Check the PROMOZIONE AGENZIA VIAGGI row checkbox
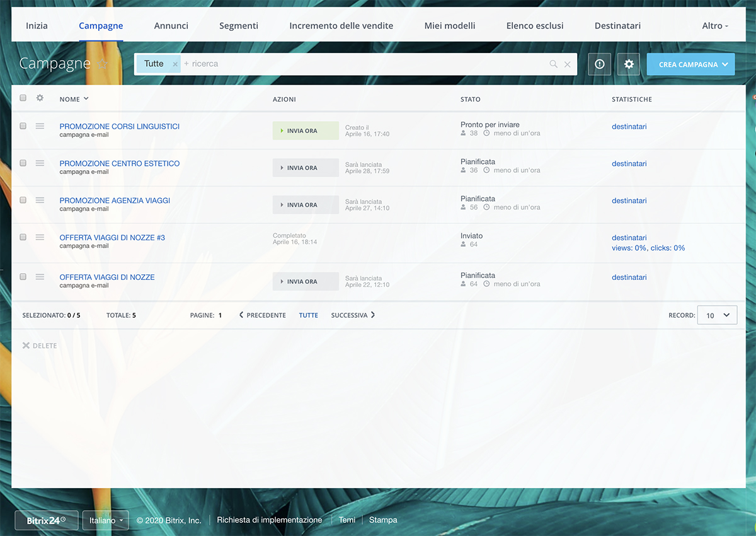The height and width of the screenshot is (536, 756). (23, 200)
